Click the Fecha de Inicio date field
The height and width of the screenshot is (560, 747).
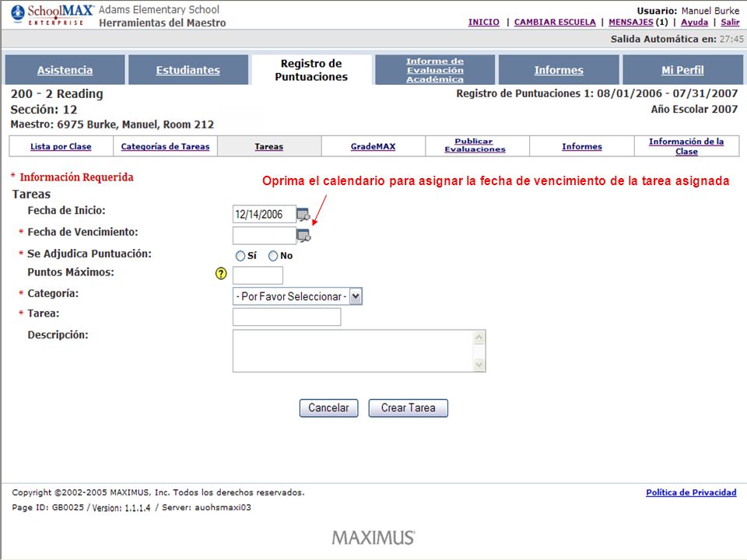point(265,215)
